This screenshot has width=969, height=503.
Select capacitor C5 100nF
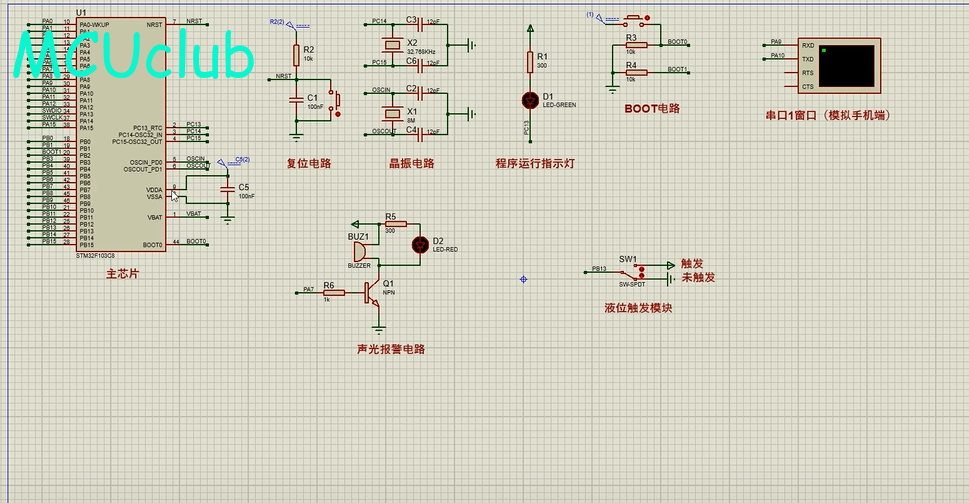[x=228, y=189]
